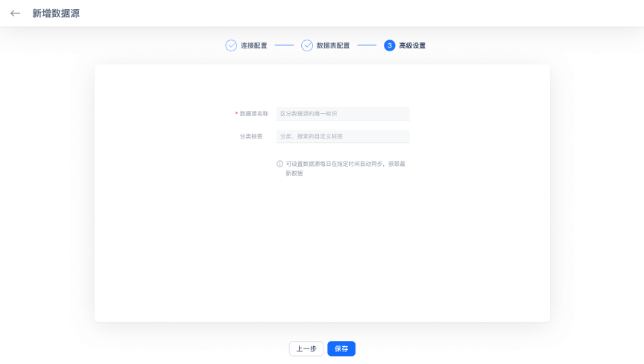644x364 pixels.
Task: Select the 数据表配置 step checkmark icon
Action: tap(307, 45)
